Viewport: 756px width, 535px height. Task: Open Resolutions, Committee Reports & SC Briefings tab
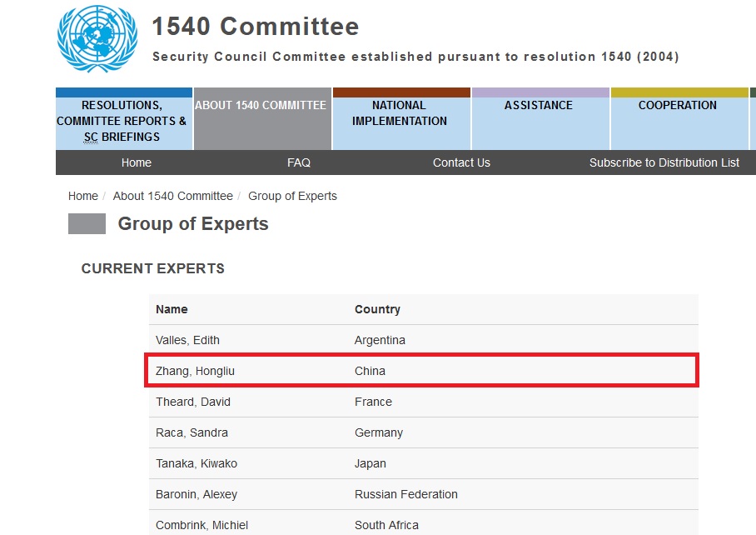(124, 119)
